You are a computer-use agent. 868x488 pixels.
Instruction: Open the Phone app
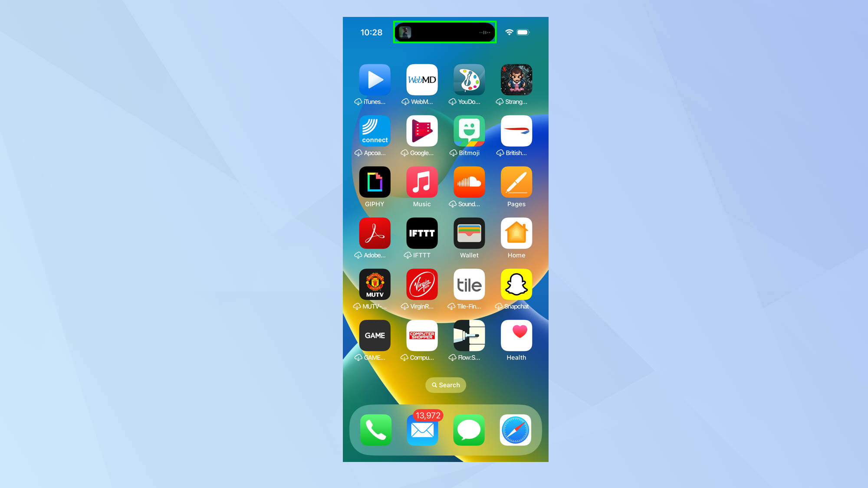click(375, 429)
